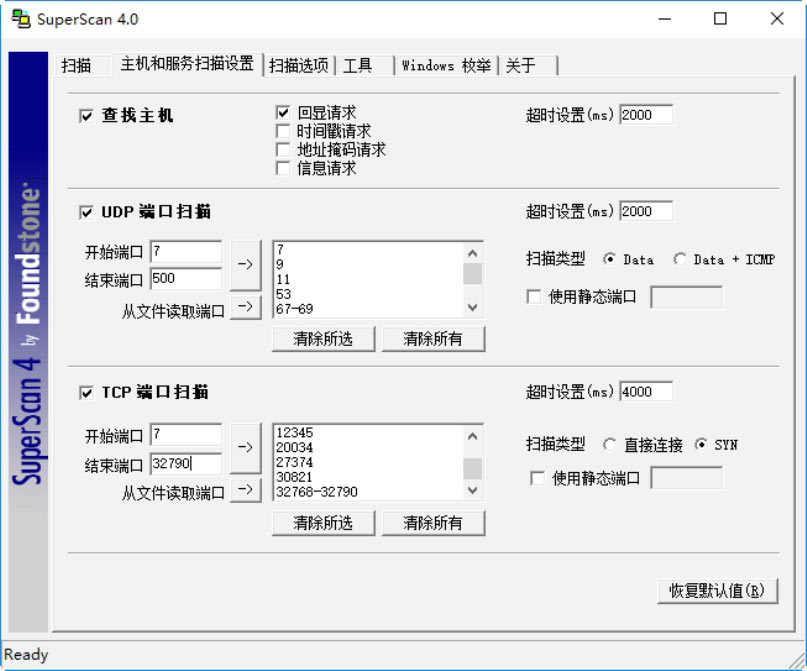Select port 9 in the UDP list

(369, 264)
